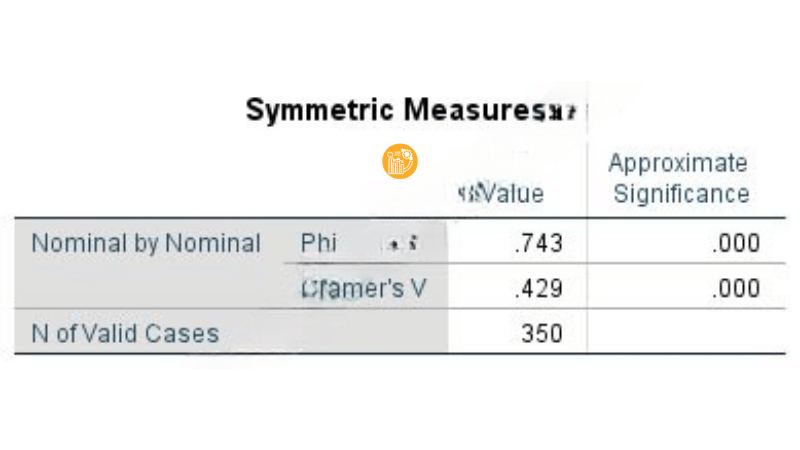800x450 pixels.
Task: Click the orange chart logo icon
Action: click(x=399, y=161)
